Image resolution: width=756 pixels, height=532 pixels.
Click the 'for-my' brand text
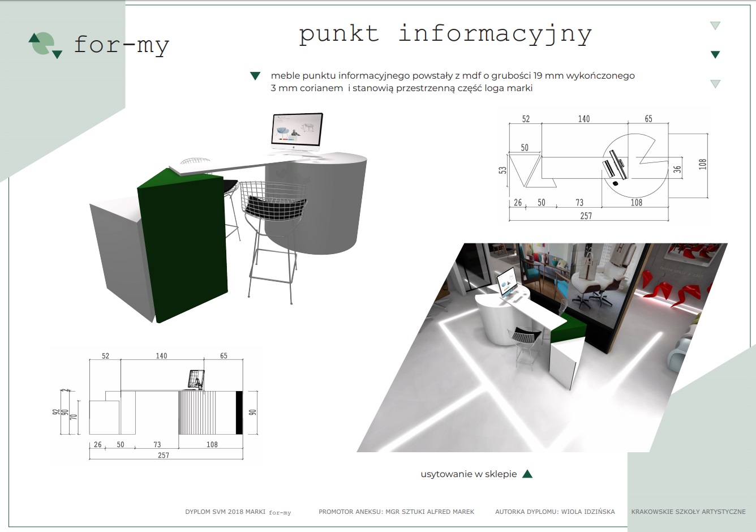[x=122, y=45]
